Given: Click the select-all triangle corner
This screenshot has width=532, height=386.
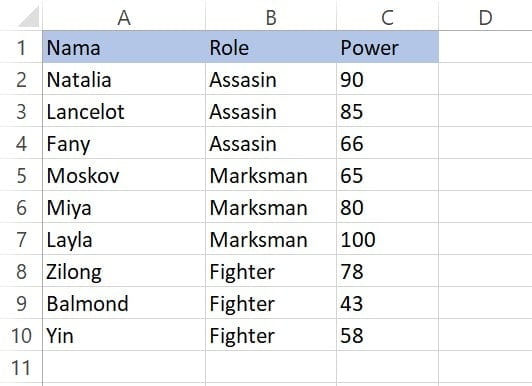Looking at the screenshot, I should [x=29, y=16].
